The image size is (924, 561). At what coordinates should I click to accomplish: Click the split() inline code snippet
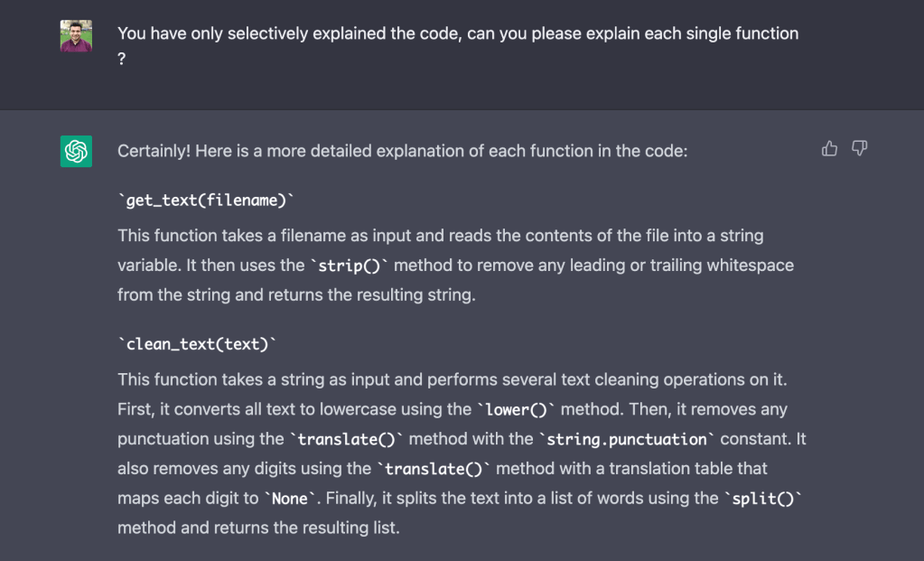point(764,499)
